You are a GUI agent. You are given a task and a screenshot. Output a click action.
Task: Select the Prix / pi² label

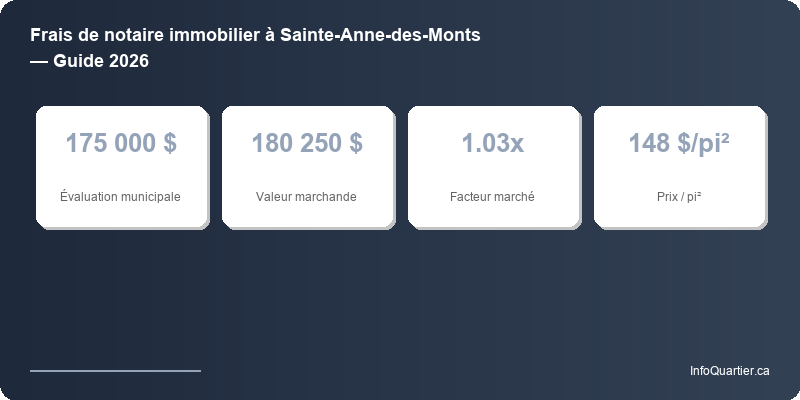678,197
